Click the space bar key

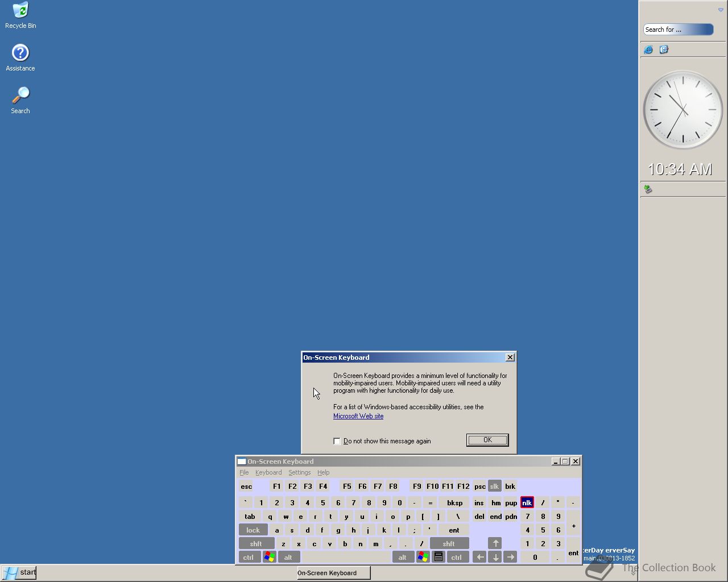click(x=346, y=557)
